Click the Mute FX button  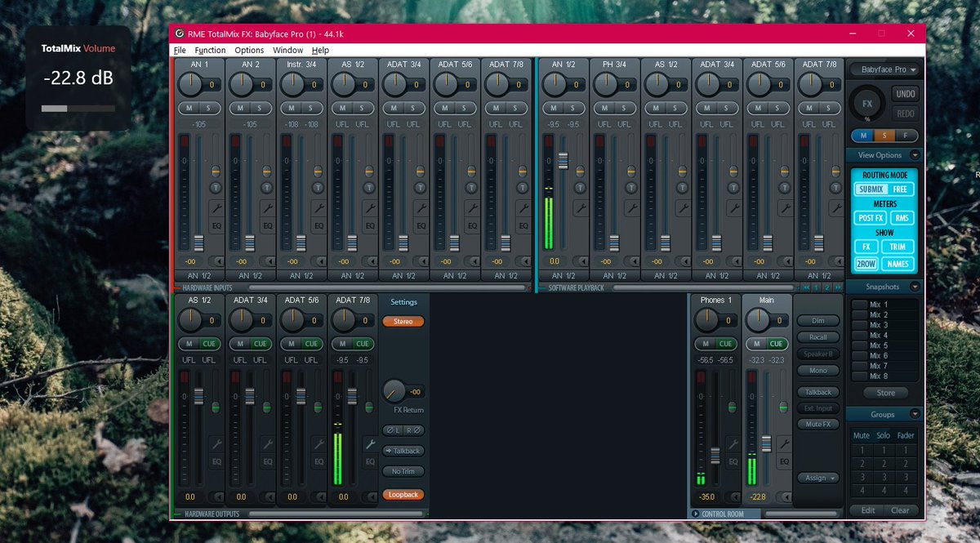(817, 425)
